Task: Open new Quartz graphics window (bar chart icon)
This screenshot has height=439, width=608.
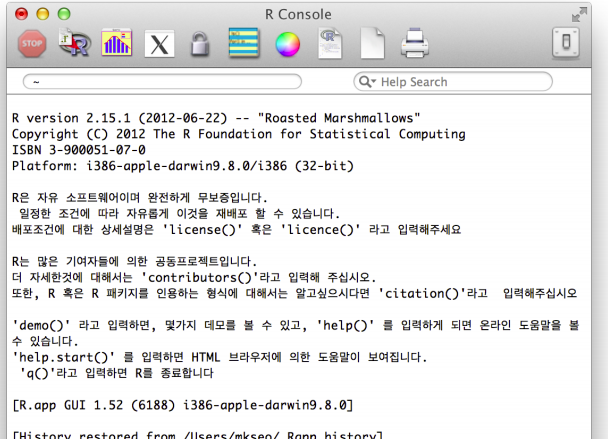Action: click(117, 43)
